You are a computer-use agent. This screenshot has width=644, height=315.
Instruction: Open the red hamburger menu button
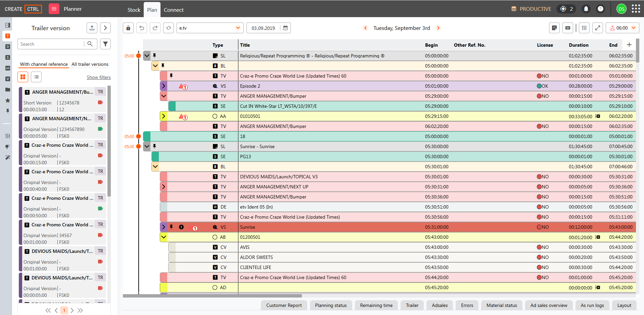[x=54, y=9]
